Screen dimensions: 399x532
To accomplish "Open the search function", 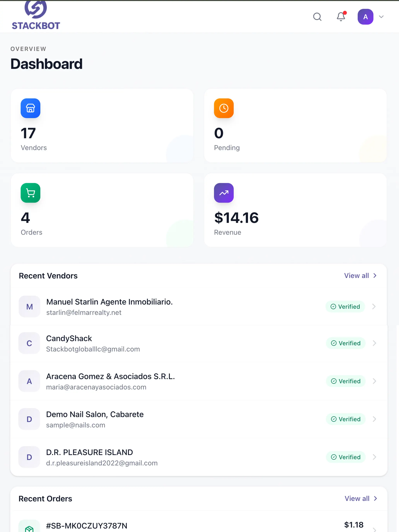I will 317,17.
